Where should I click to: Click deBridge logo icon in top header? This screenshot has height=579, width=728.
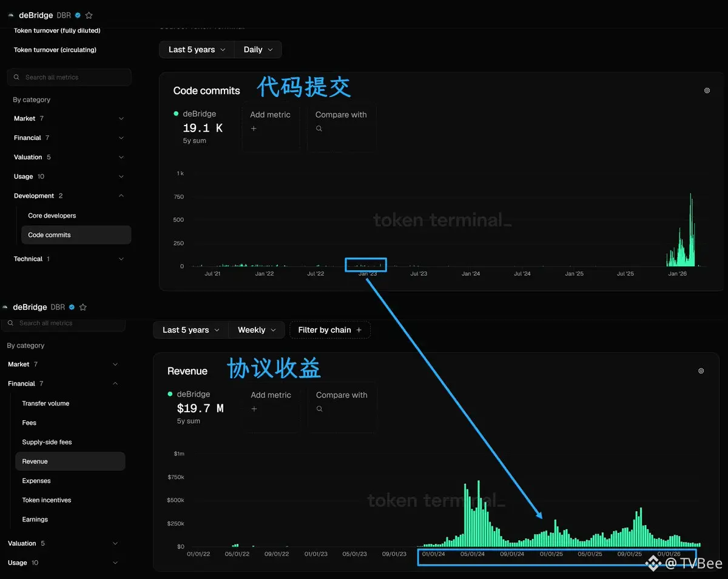[11, 16]
